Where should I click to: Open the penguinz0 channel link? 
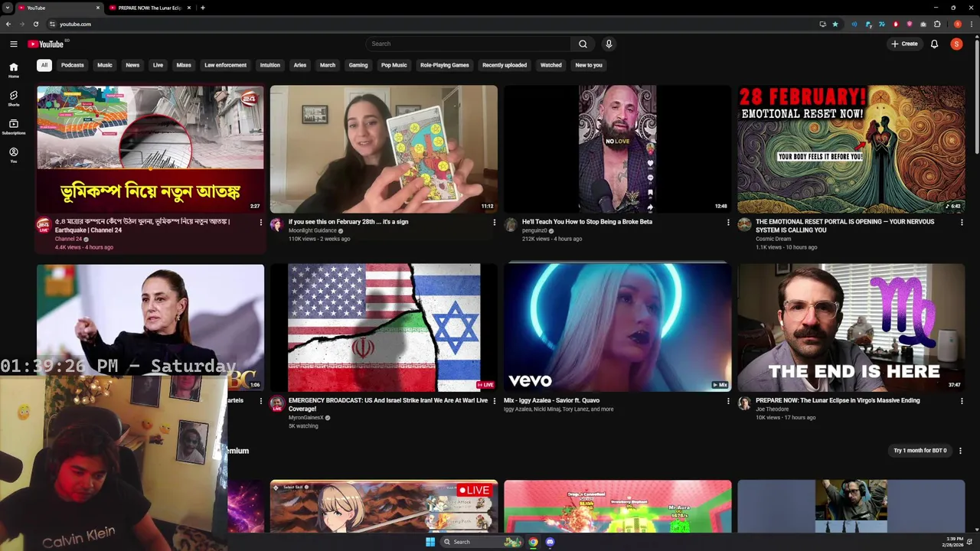pos(534,230)
